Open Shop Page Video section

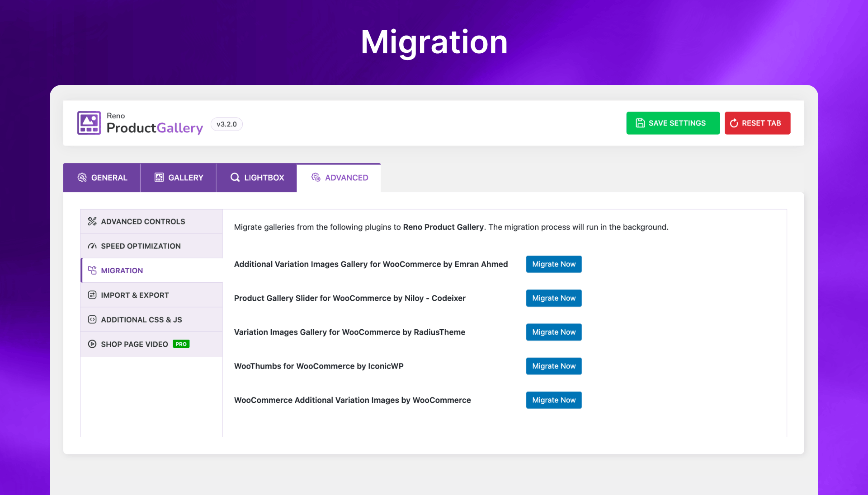pos(151,344)
